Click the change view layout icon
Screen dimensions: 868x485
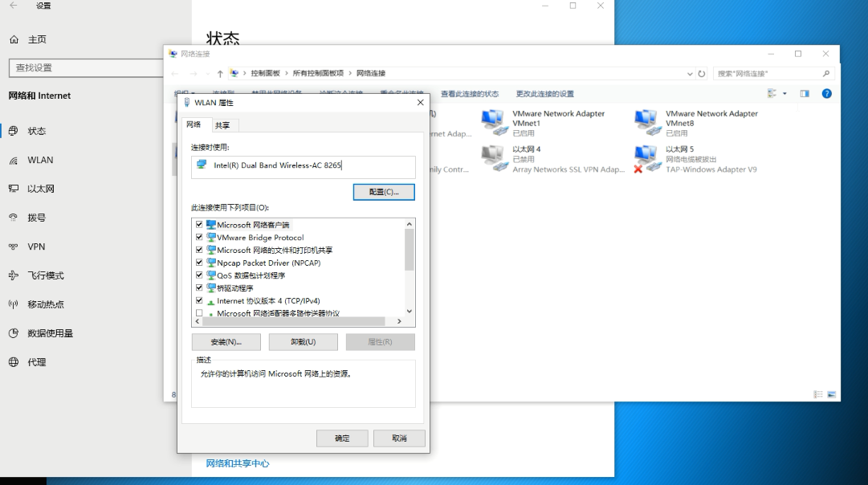tap(772, 94)
